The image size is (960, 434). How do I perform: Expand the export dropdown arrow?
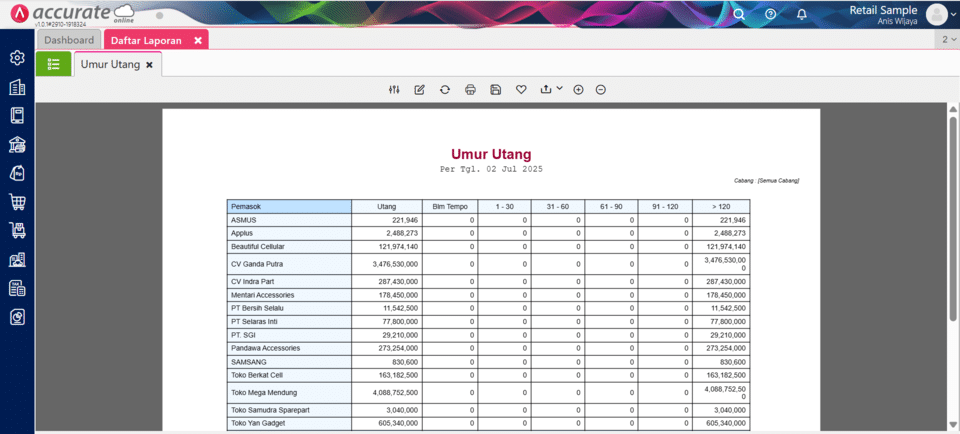pyautogui.click(x=559, y=89)
